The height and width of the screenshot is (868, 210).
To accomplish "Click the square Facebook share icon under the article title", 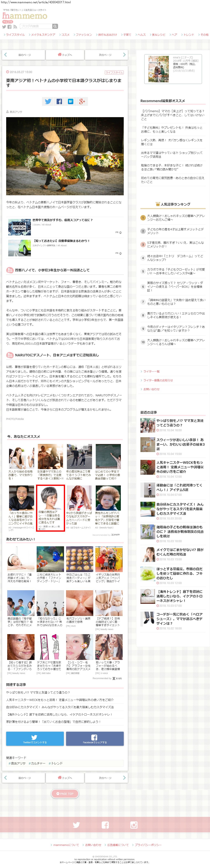I will [59, 101].
